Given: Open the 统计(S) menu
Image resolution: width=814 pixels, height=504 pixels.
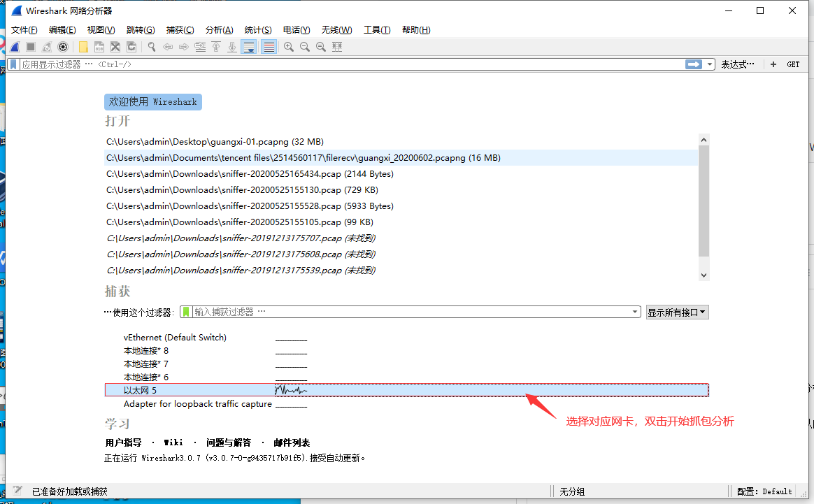Looking at the screenshot, I should coord(258,30).
